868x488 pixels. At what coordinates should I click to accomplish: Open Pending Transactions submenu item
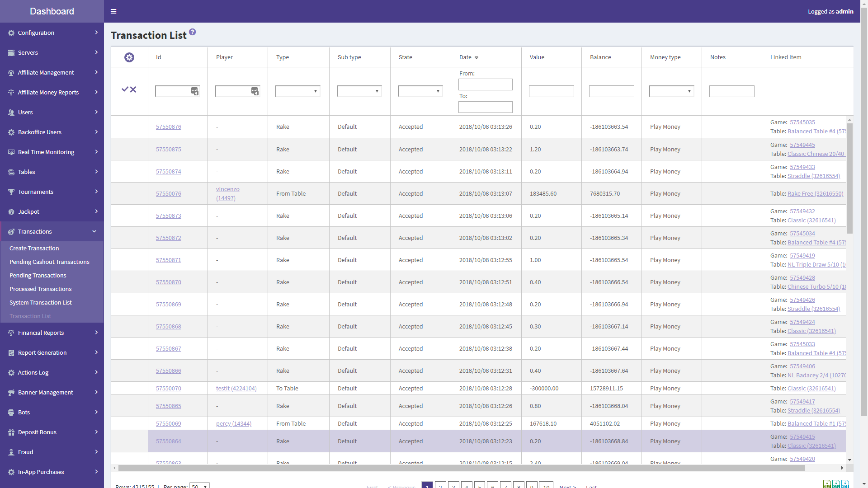pyautogui.click(x=38, y=275)
